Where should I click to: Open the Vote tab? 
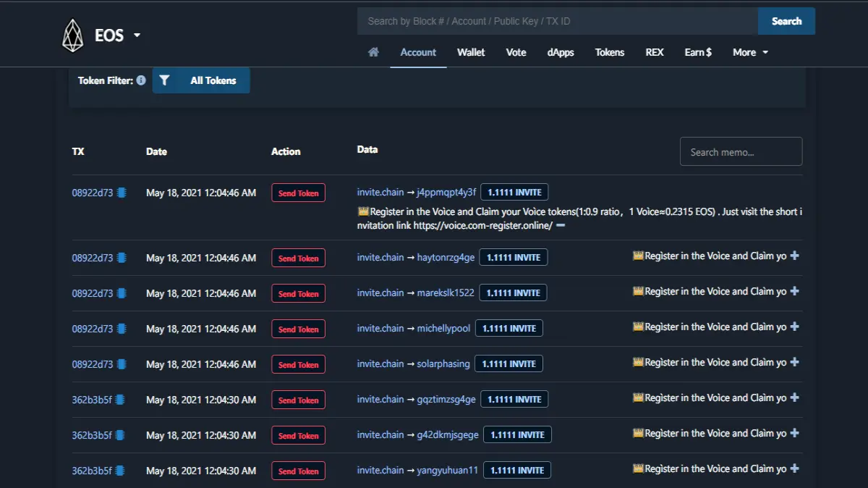pyautogui.click(x=516, y=52)
